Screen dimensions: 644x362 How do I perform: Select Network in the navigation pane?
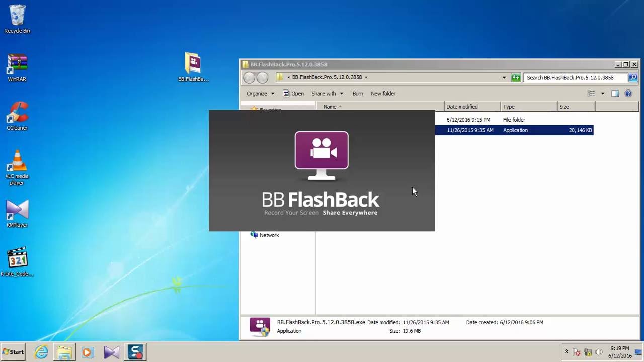click(265, 235)
